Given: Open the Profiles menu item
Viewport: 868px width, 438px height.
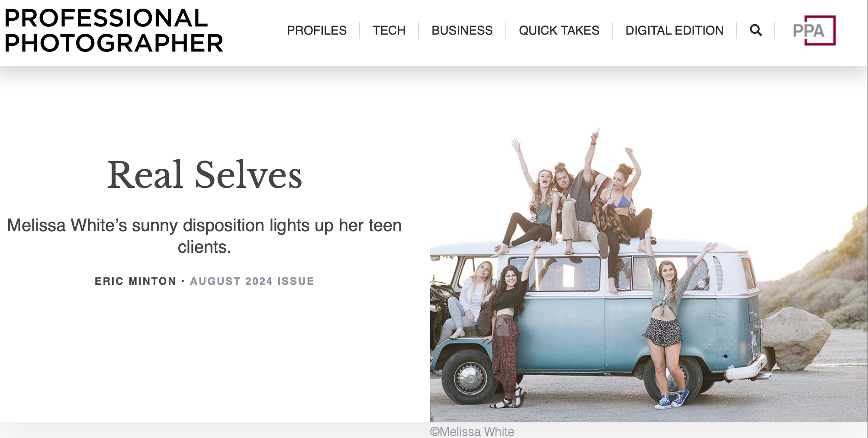Looking at the screenshot, I should pyautogui.click(x=317, y=30).
